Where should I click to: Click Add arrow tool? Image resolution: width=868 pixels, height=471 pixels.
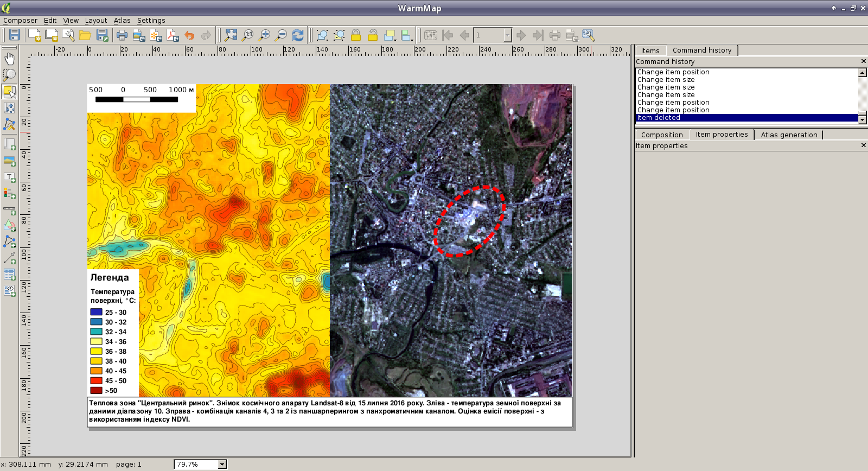pos(9,258)
